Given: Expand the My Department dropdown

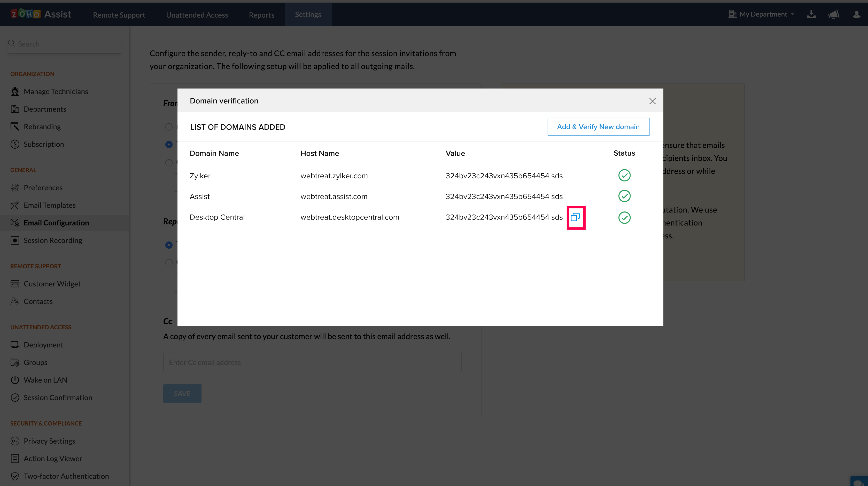Looking at the screenshot, I should [x=763, y=14].
